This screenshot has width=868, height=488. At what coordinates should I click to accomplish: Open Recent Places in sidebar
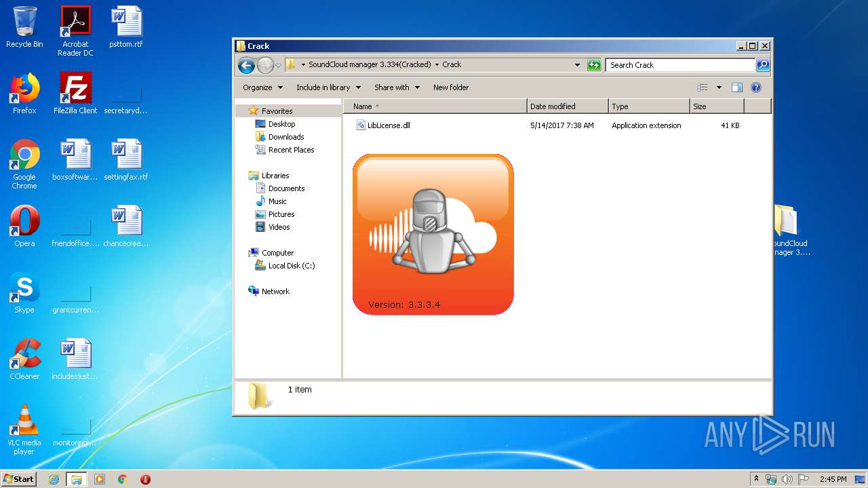tap(291, 150)
